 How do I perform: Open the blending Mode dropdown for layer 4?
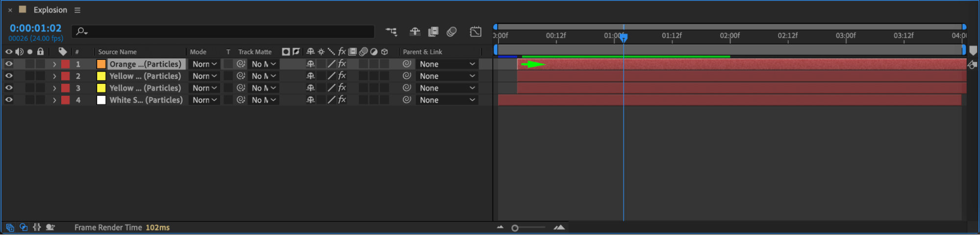(x=204, y=100)
